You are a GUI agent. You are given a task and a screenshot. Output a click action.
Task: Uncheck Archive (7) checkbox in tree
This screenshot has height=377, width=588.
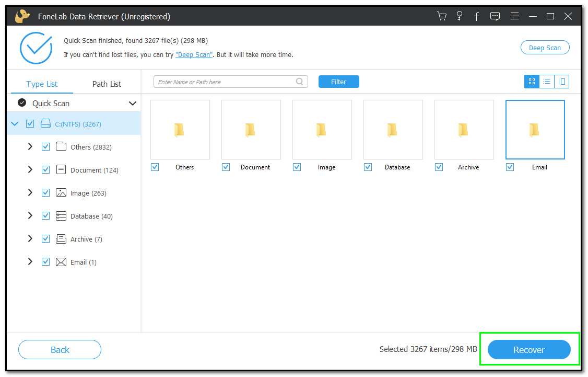46,239
